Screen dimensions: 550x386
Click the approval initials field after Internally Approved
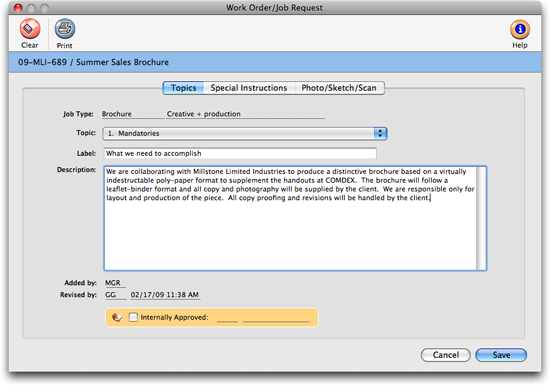(x=227, y=318)
